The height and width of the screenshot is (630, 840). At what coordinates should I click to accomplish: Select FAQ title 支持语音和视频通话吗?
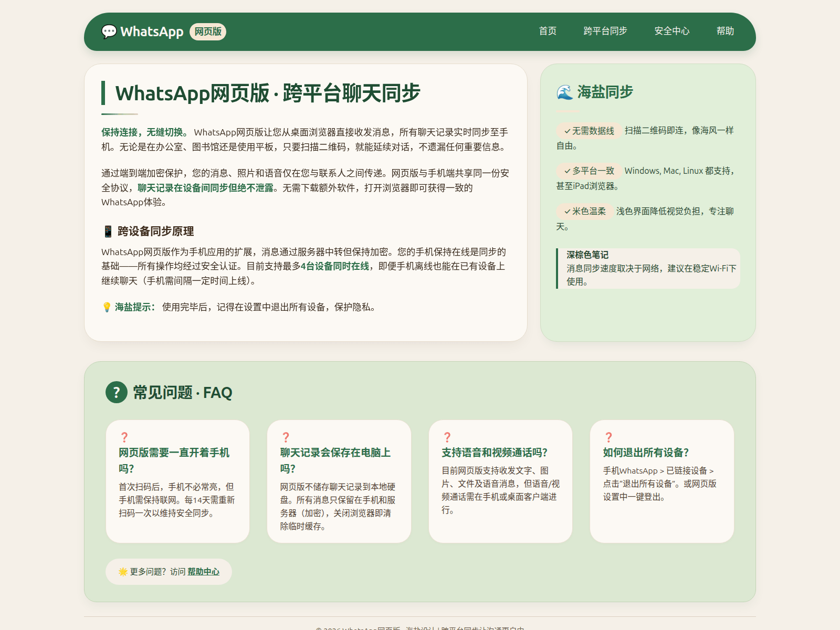tap(495, 453)
